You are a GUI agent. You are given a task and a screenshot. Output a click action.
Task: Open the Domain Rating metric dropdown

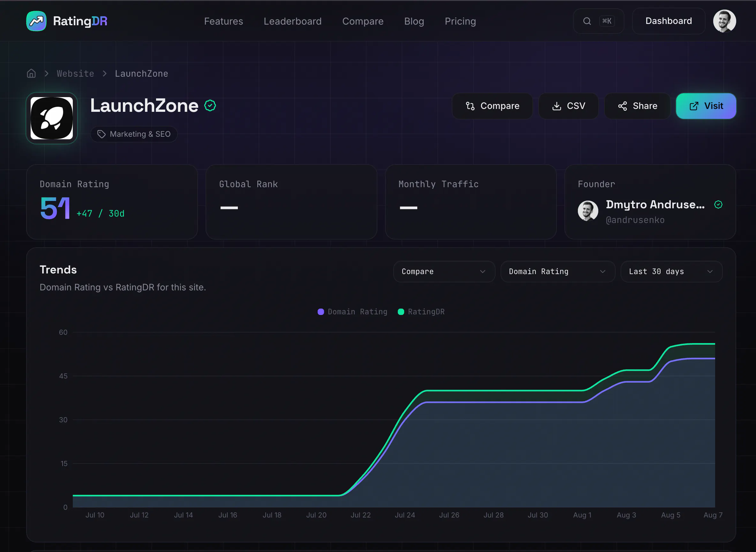tap(557, 272)
